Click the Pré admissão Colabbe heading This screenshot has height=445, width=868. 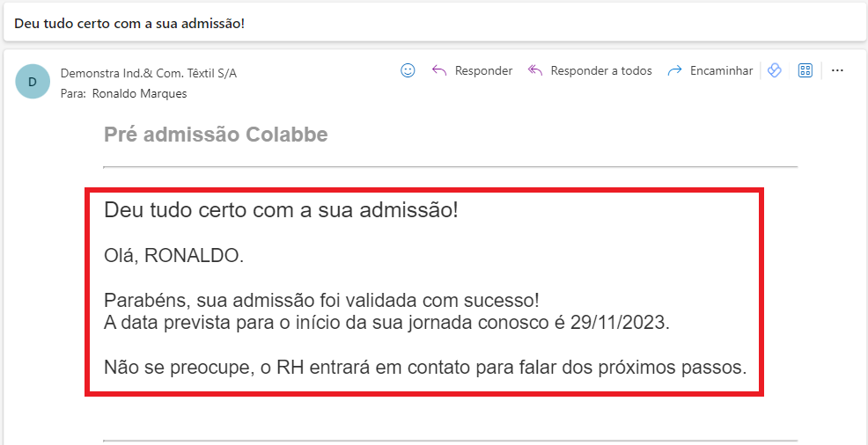pos(216,135)
